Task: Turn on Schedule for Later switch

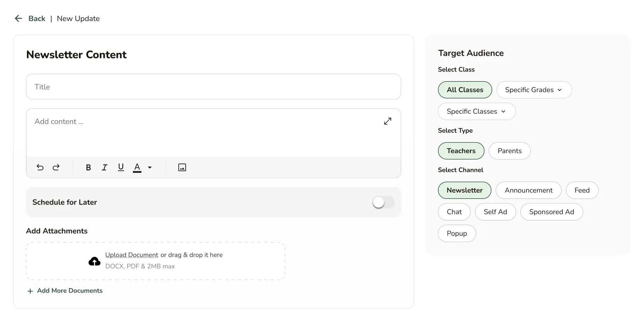Action: point(383,202)
